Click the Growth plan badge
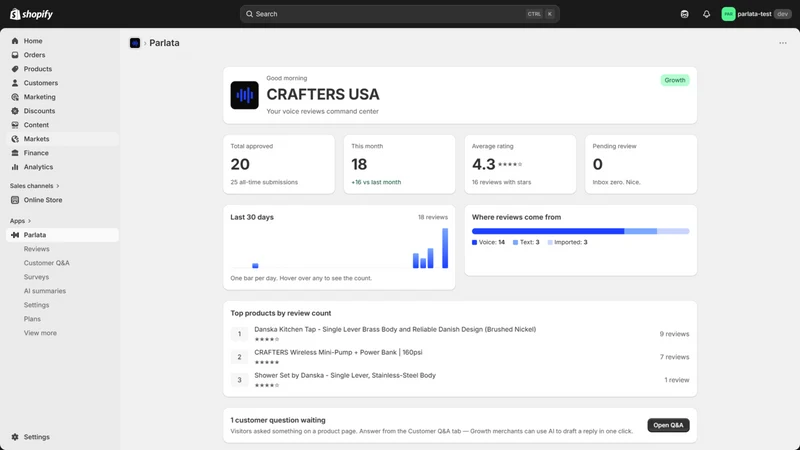This screenshot has height=450, width=800. pyautogui.click(x=674, y=80)
